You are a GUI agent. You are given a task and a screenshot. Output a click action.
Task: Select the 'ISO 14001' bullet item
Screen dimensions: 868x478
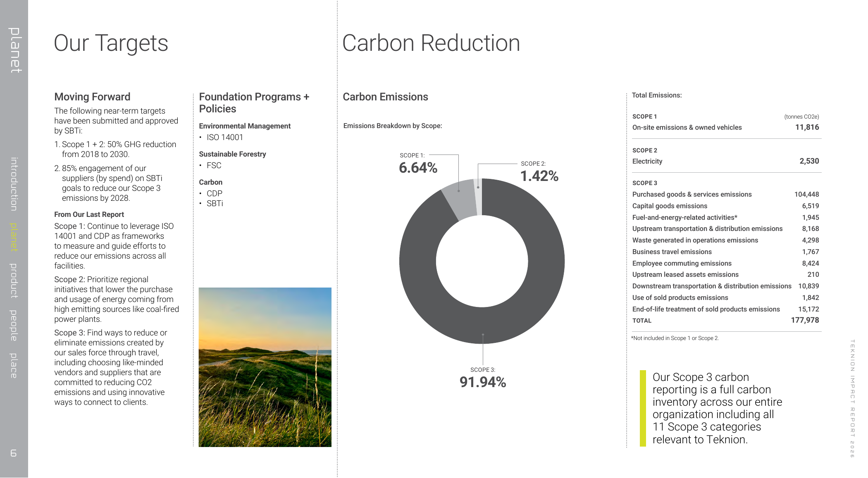point(225,137)
